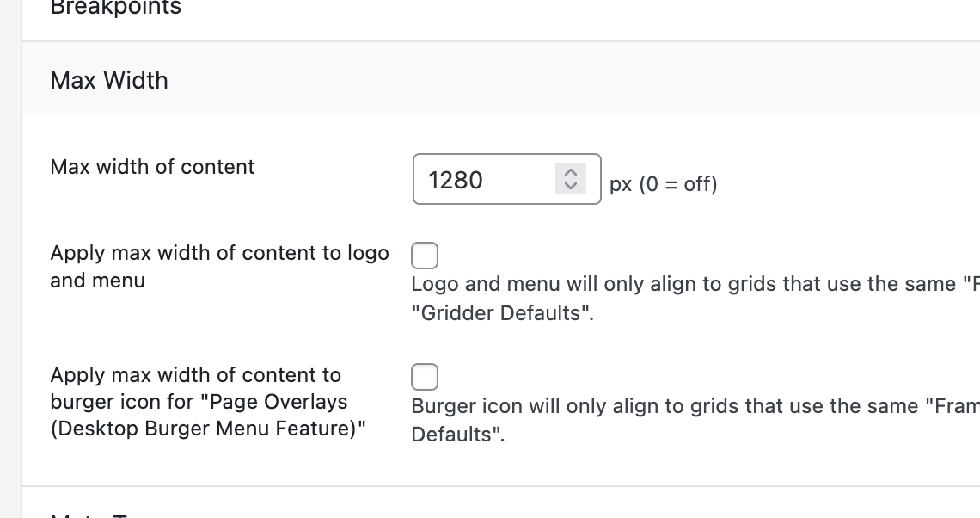Click the "burger icon for Page Overlays" label line

click(x=199, y=402)
